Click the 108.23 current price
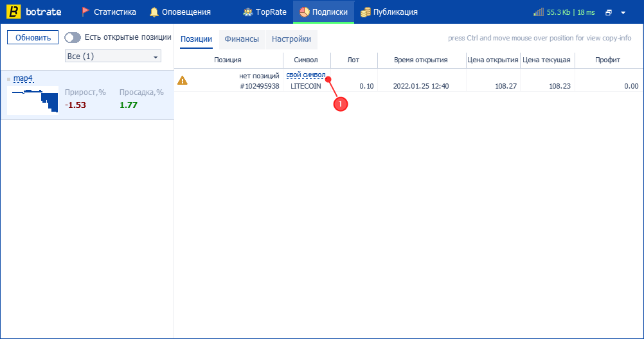Screen dimensions: 644x339 [x=560, y=86]
